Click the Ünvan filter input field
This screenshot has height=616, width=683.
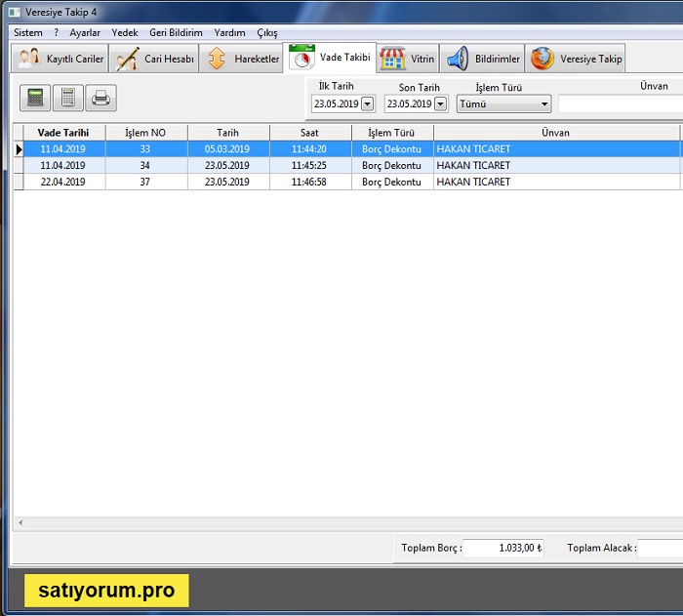(621, 104)
